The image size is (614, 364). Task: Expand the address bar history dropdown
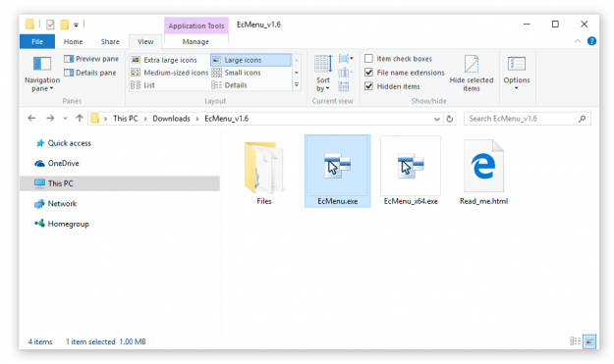click(437, 119)
